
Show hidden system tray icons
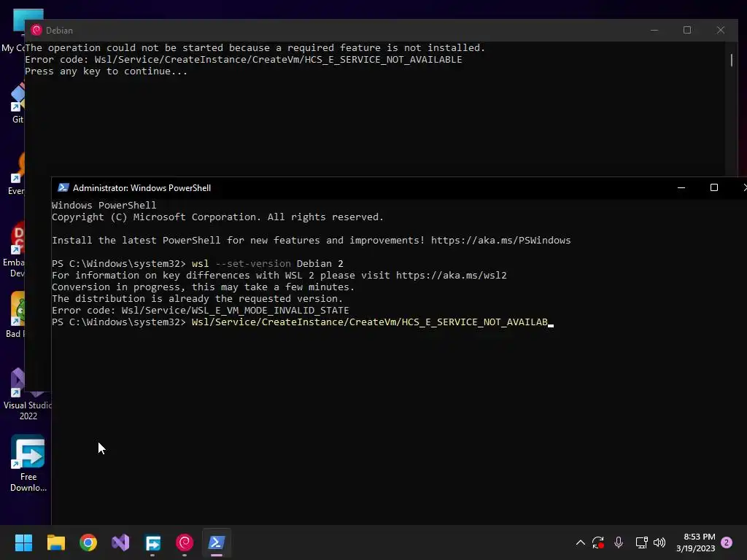tap(580, 542)
